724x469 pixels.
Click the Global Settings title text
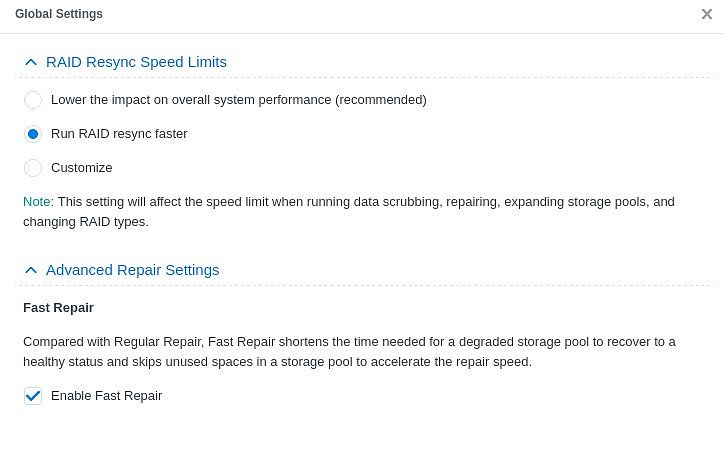click(x=59, y=14)
